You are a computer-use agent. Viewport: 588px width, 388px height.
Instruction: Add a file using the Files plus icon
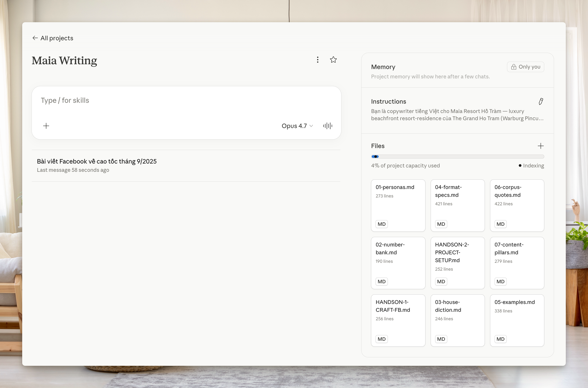tap(541, 146)
